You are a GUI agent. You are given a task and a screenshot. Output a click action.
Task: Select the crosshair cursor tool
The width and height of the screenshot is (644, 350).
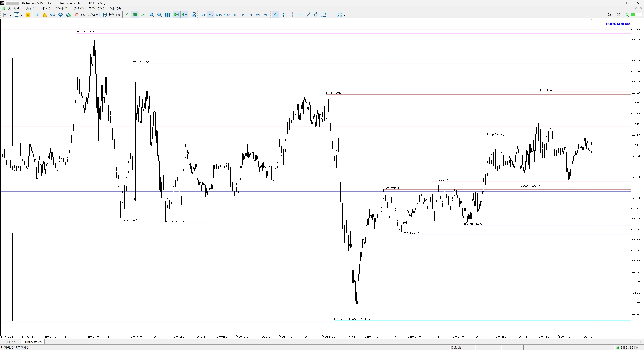pyautogui.click(x=283, y=15)
